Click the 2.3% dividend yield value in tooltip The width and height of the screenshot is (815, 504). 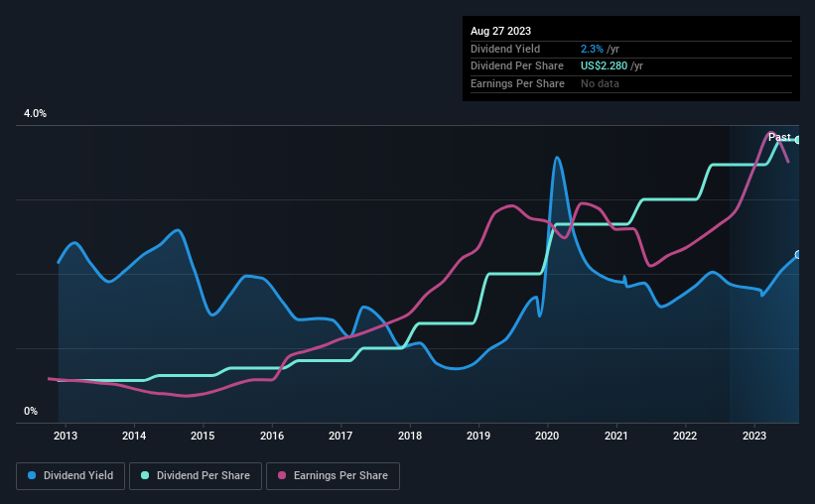tap(592, 49)
